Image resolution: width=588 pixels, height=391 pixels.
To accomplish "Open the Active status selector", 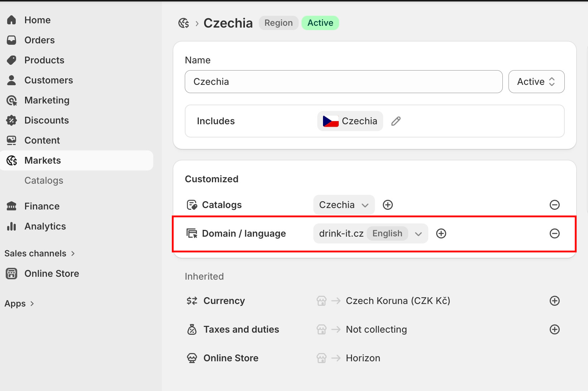I will (536, 82).
